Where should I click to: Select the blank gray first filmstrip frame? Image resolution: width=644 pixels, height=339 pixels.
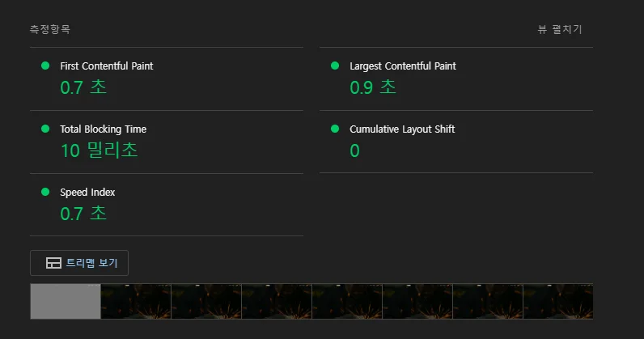(x=66, y=301)
